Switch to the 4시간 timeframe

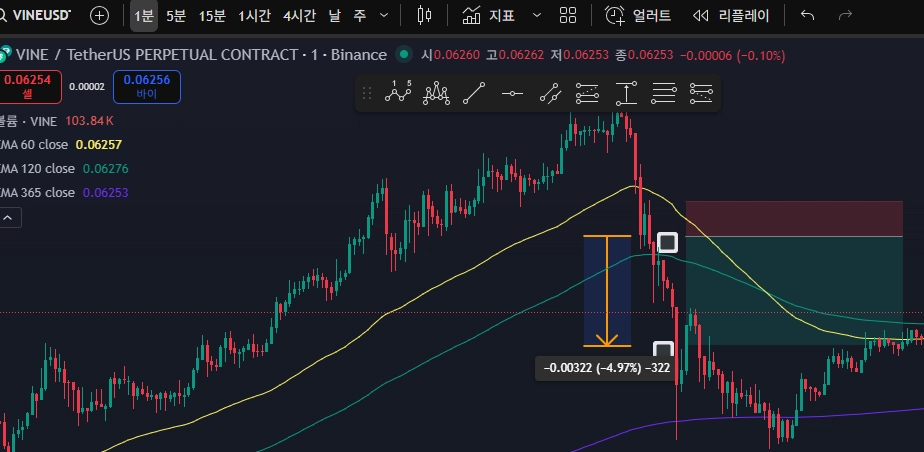point(300,15)
